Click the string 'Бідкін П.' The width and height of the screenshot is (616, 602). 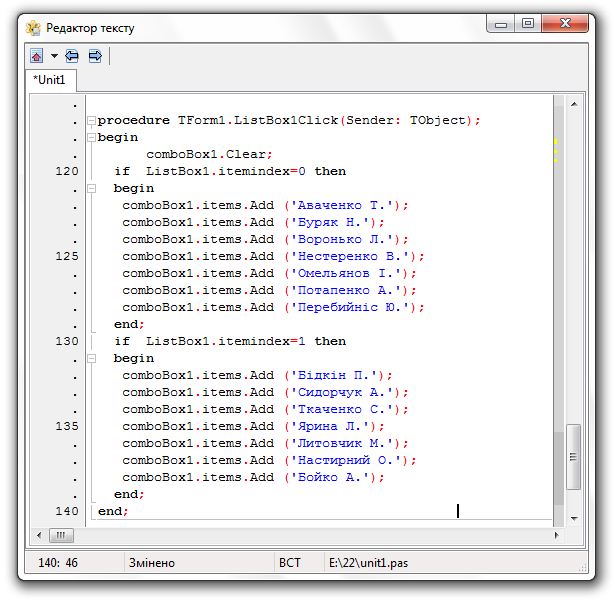click(x=334, y=375)
